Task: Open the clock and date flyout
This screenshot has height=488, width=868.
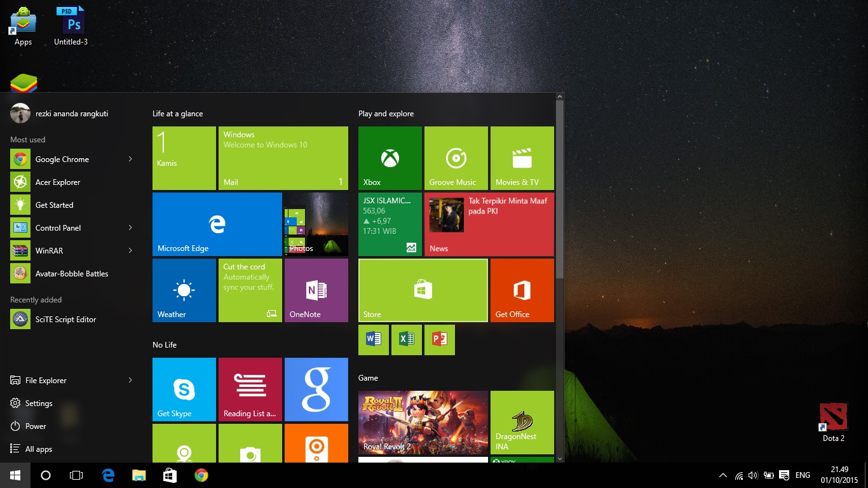Action: pyautogui.click(x=839, y=475)
